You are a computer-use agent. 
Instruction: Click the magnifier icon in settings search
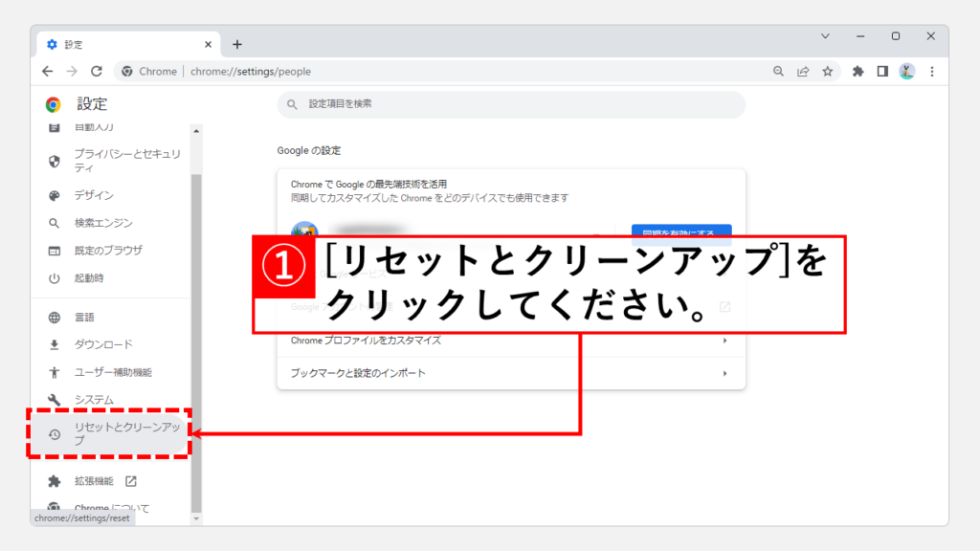point(292,104)
